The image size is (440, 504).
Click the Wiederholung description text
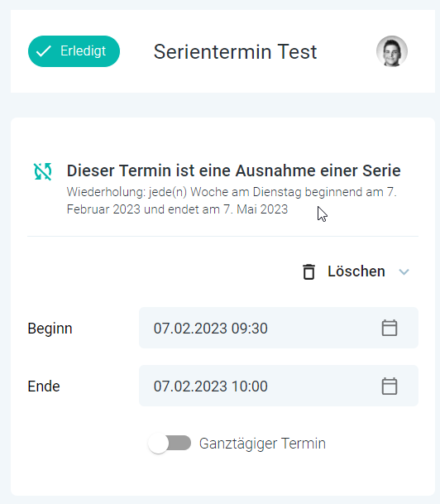click(232, 200)
